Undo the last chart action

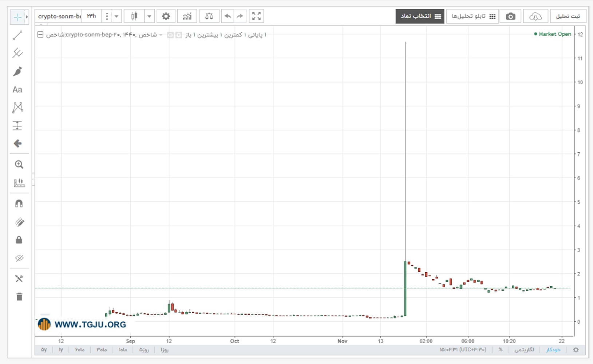228,16
